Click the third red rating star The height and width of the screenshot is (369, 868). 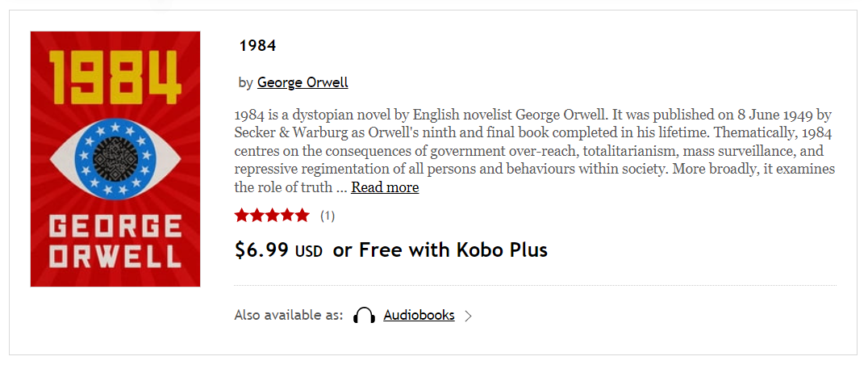272,216
